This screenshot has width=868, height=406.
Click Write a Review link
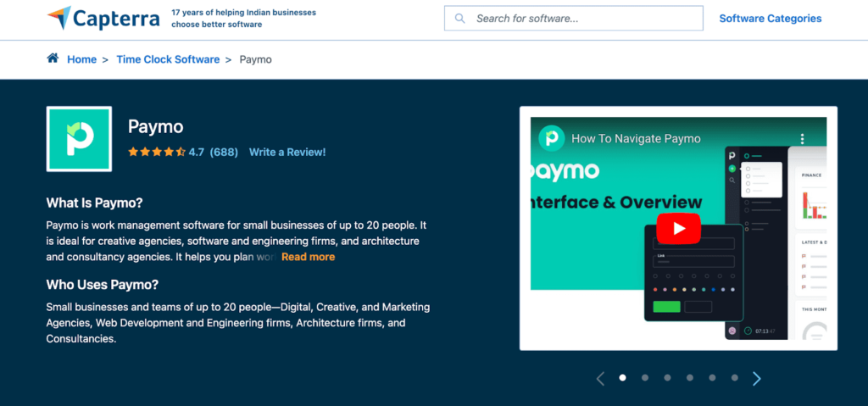pyautogui.click(x=287, y=152)
